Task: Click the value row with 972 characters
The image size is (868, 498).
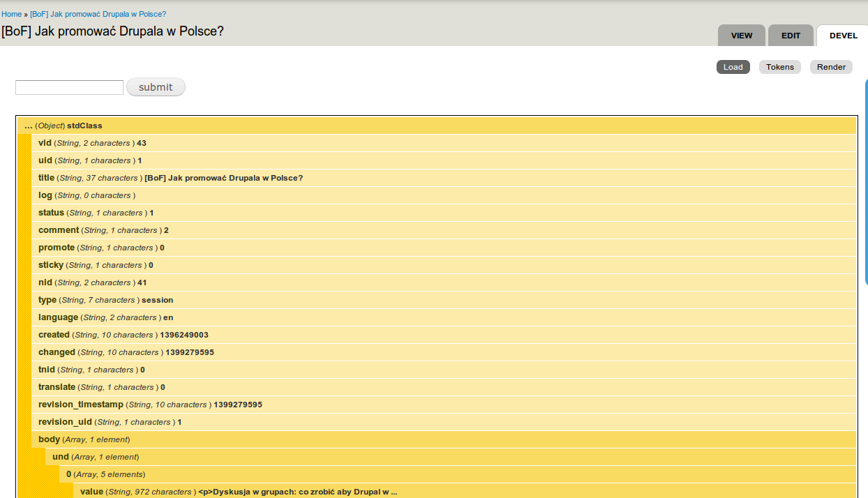Action: pyautogui.click(x=465, y=491)
